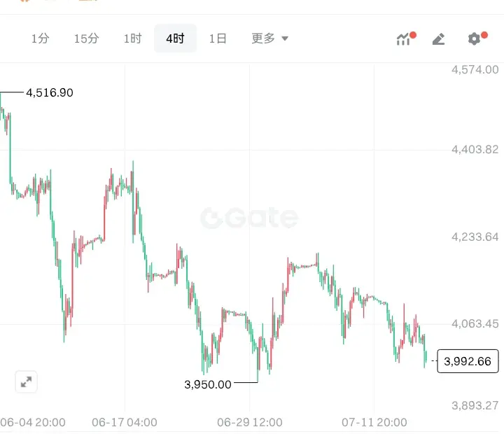The height and width of the screenshot is (434, 504).
Task: Click the 06-29 12:00 time axis label
Action: [x=250, y=422]
